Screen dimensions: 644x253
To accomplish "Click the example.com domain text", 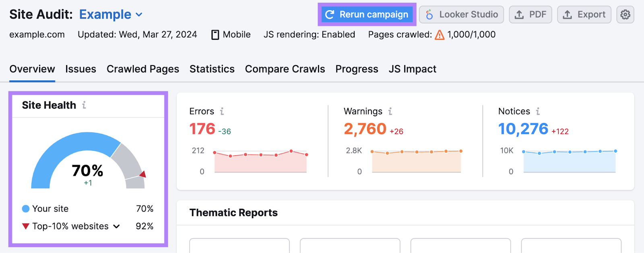I will (37, 35).
